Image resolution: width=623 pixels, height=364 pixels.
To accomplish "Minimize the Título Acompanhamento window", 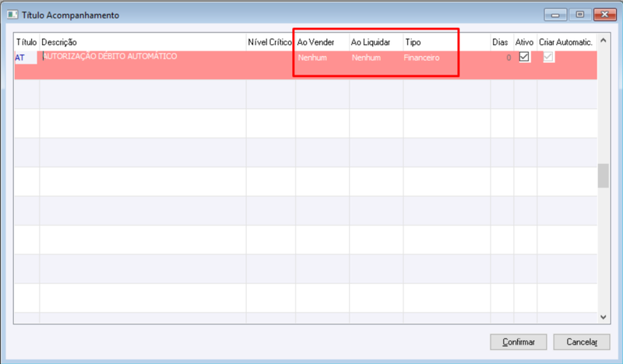I will (x=555, y=15).
